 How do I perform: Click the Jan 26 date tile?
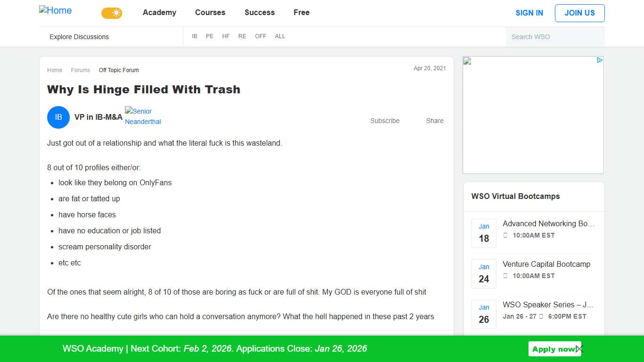pos(484,313)
